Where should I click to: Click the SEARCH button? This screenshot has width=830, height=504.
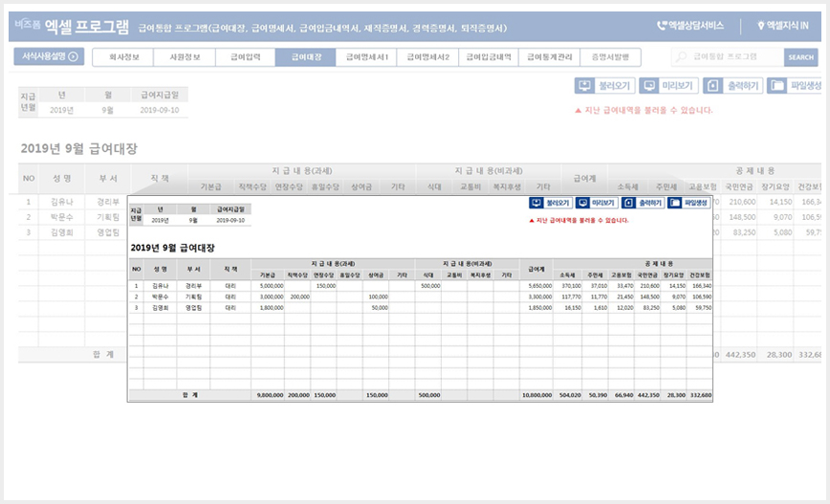(x=801, y=57)
